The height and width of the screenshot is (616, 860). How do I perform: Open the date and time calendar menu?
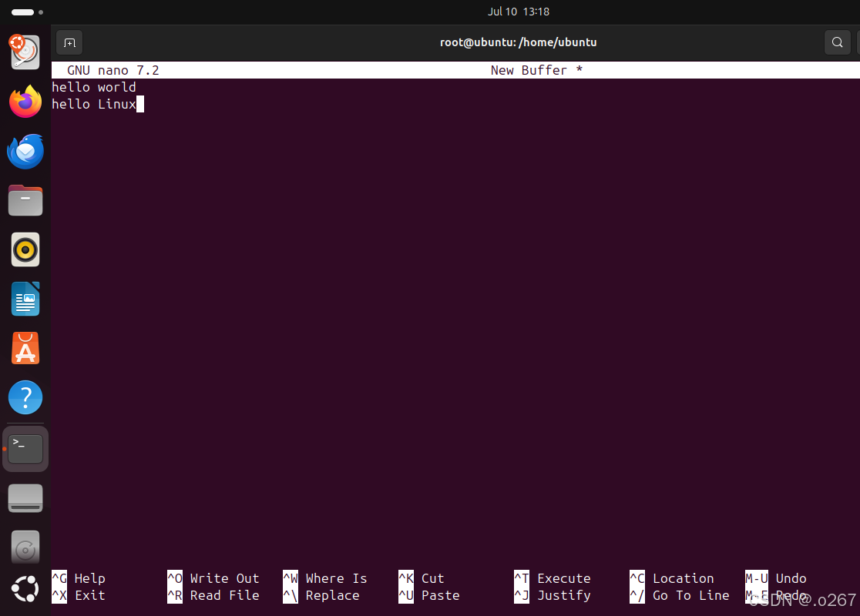pos(519,12)
